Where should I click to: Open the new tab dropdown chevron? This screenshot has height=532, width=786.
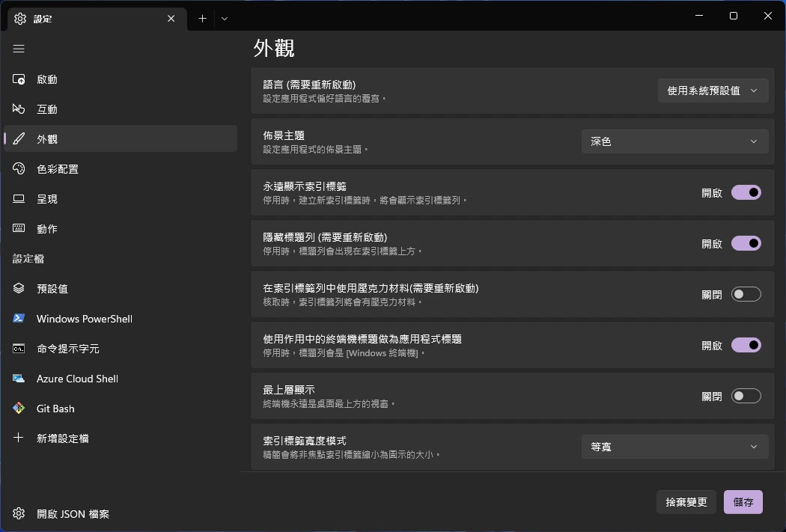coord(225,19)
